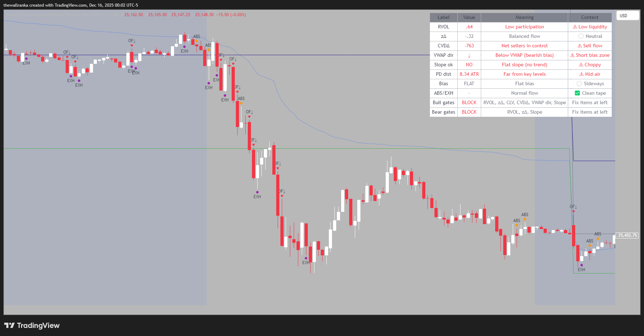Click 'Fix items at left' in Bull gates row
The width and height of the screenshot is (644, 336).
point(590,102)
